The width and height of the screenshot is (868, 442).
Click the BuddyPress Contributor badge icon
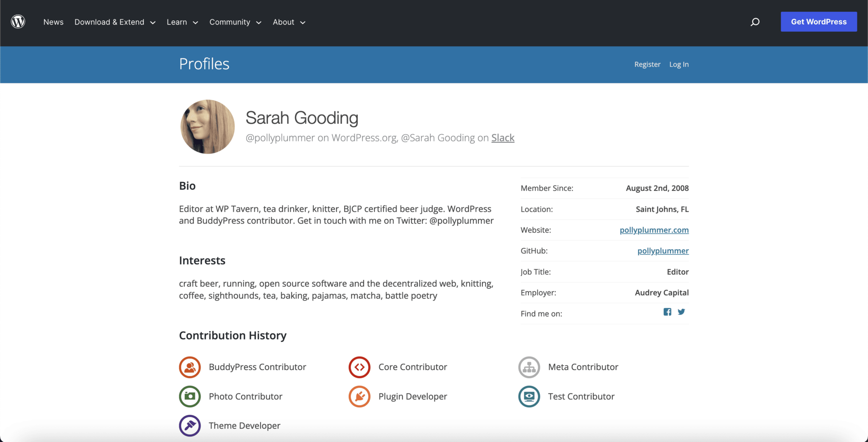(190, 367)
